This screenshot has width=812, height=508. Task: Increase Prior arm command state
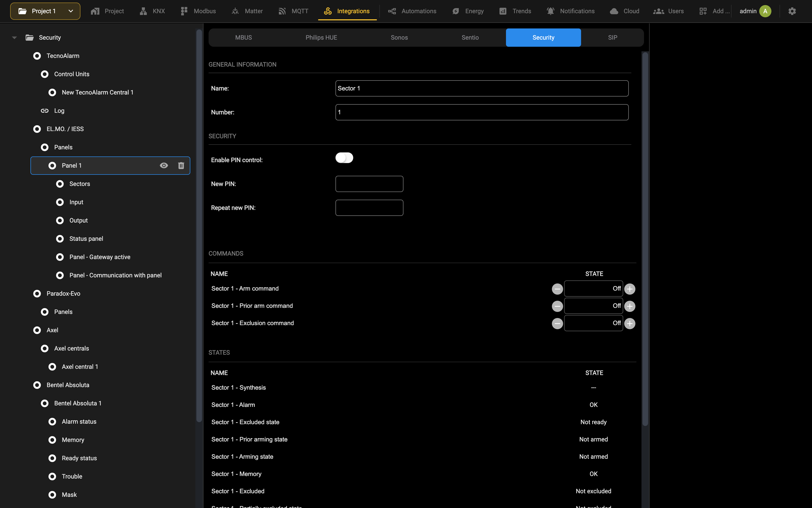click(x=630, y=306)
